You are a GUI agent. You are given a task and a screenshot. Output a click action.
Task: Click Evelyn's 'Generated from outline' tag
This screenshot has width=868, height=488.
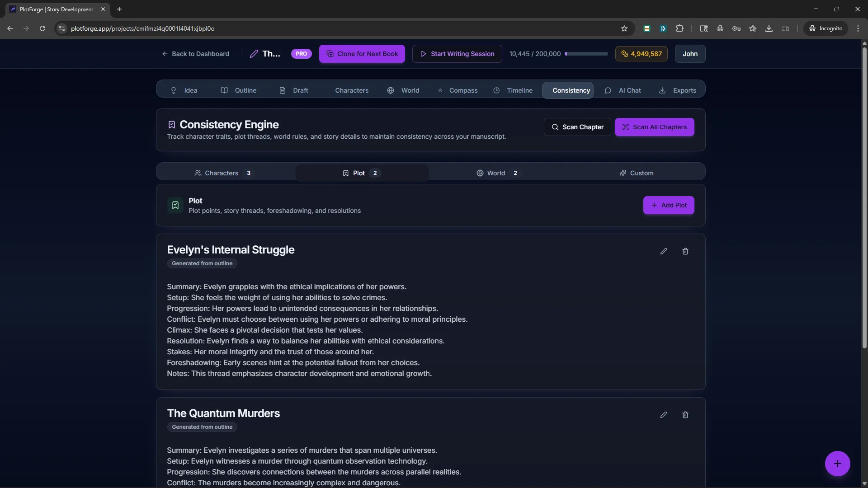pyautogui.click(x=202, y=263)
